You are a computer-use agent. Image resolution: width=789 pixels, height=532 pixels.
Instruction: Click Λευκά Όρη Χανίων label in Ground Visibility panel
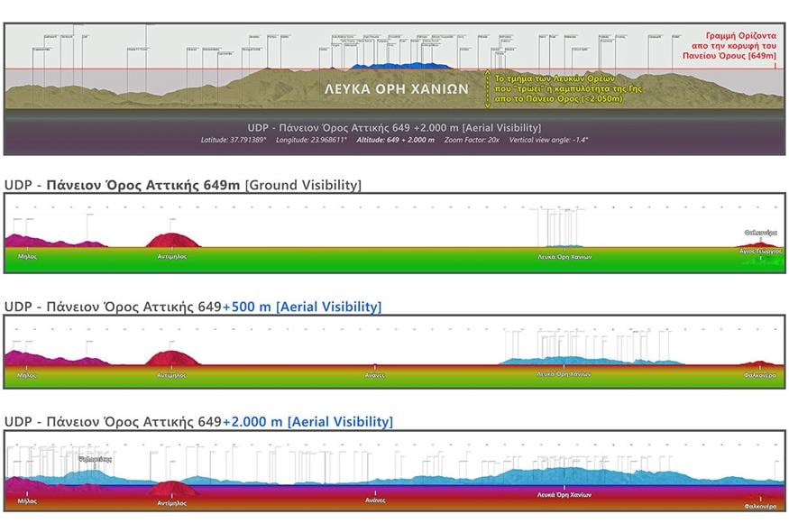click(564, 257)
